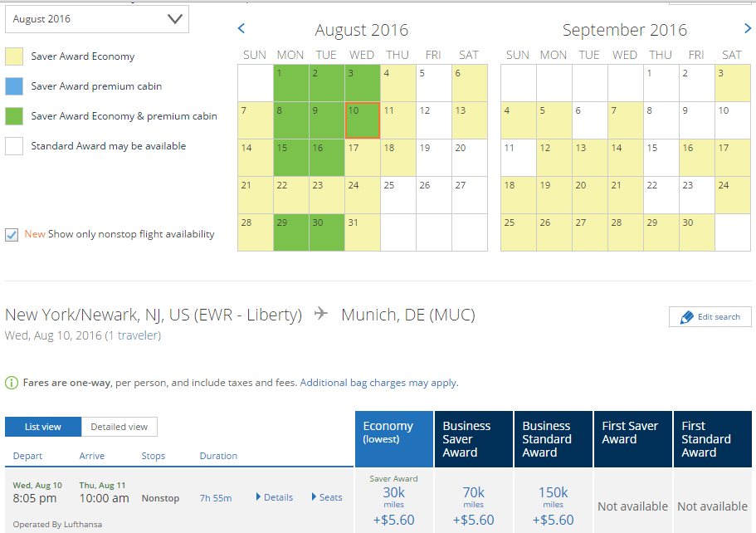756x533 pixels.
Task: Select September 3 in the calendar
Action: (733, 83)
